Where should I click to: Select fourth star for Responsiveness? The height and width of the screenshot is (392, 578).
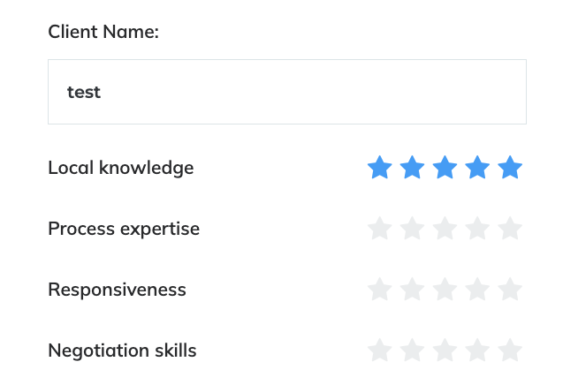point(477,290)
